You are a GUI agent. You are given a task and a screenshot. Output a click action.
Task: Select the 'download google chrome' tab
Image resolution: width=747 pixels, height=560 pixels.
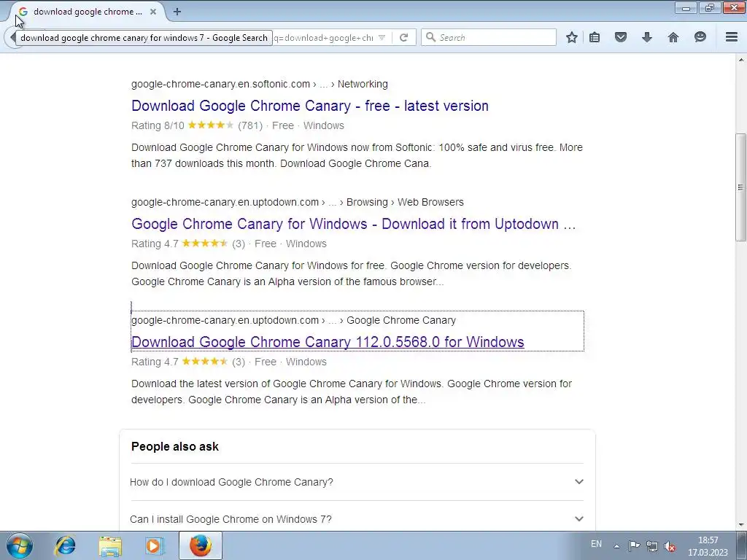[86, 12]
